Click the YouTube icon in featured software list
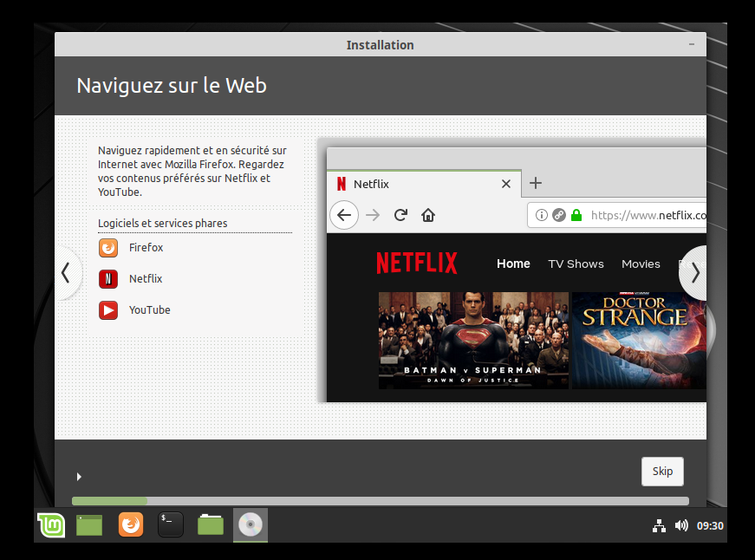The width and height of the screenshot is (755, 560). tap(108, 310)
